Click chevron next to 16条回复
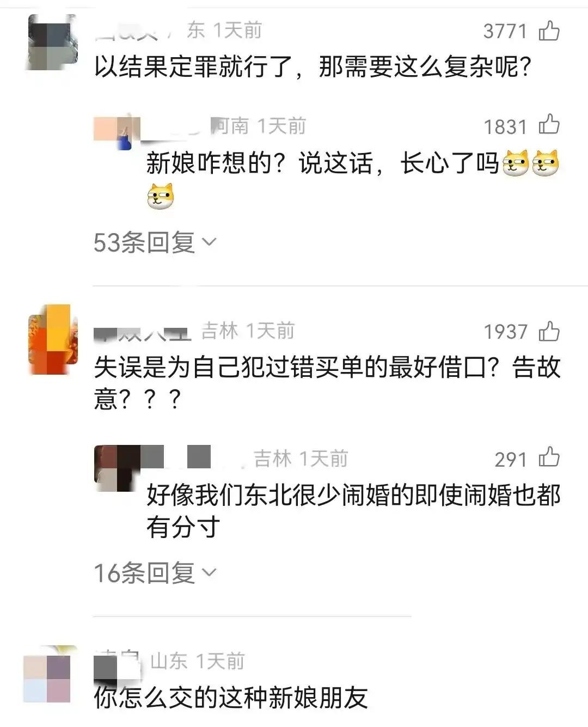 pyautogui.click(x=209, y=573)
